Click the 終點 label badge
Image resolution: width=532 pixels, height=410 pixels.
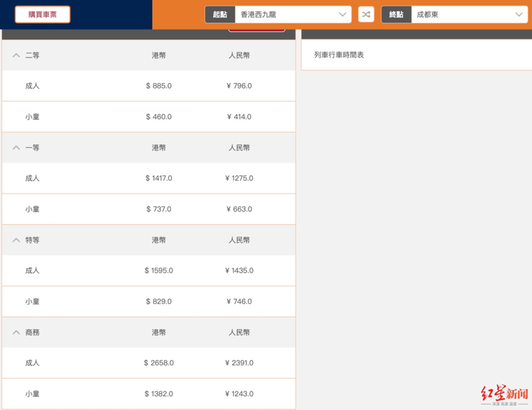[x=397, y=15]
